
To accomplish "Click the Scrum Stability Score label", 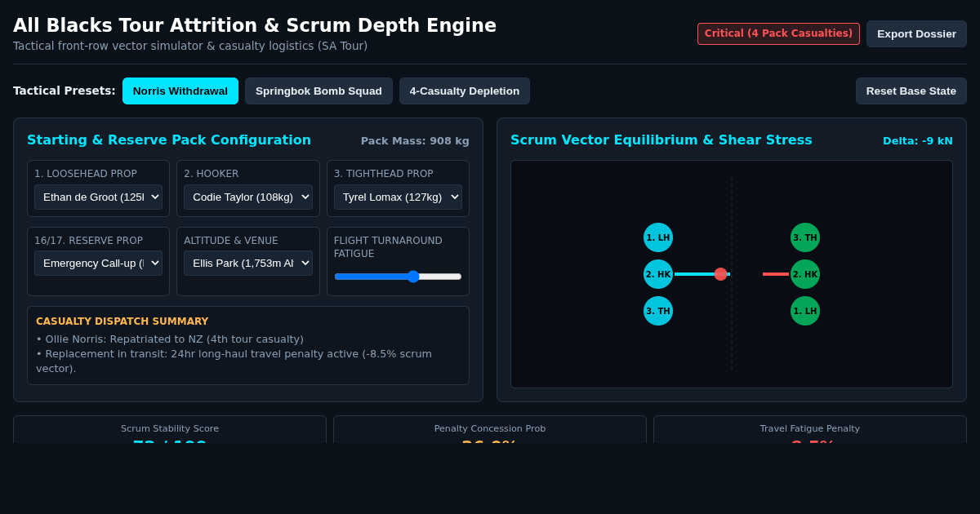I will coord(170,428).
